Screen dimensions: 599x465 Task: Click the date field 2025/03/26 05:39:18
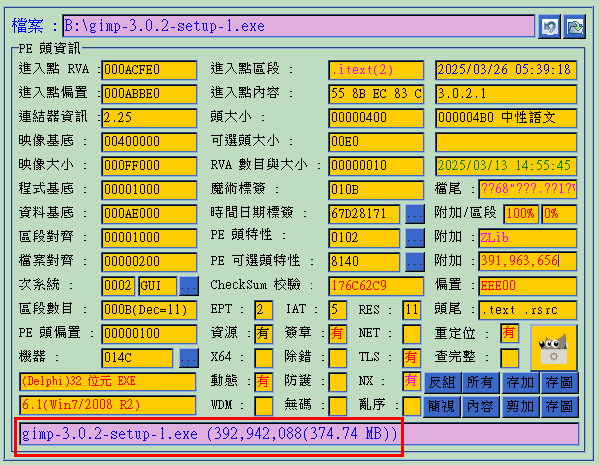[x=506, y=70]
